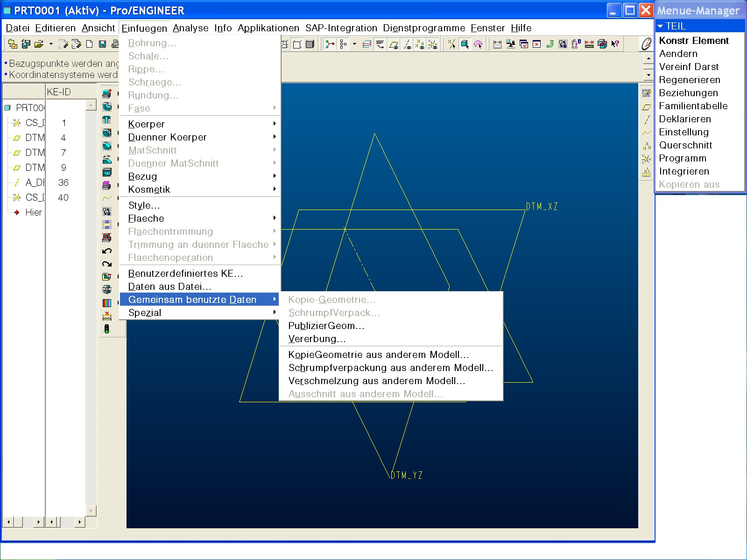Click the new blank document icon
Viewport: 747px width, 560px height.
click(89, 44)
